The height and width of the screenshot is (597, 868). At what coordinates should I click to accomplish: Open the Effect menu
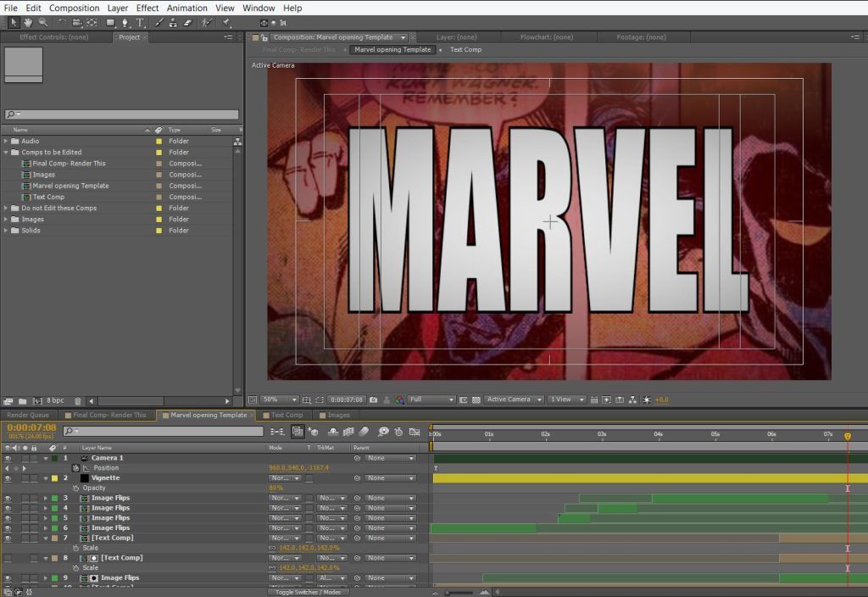(147, 8)
